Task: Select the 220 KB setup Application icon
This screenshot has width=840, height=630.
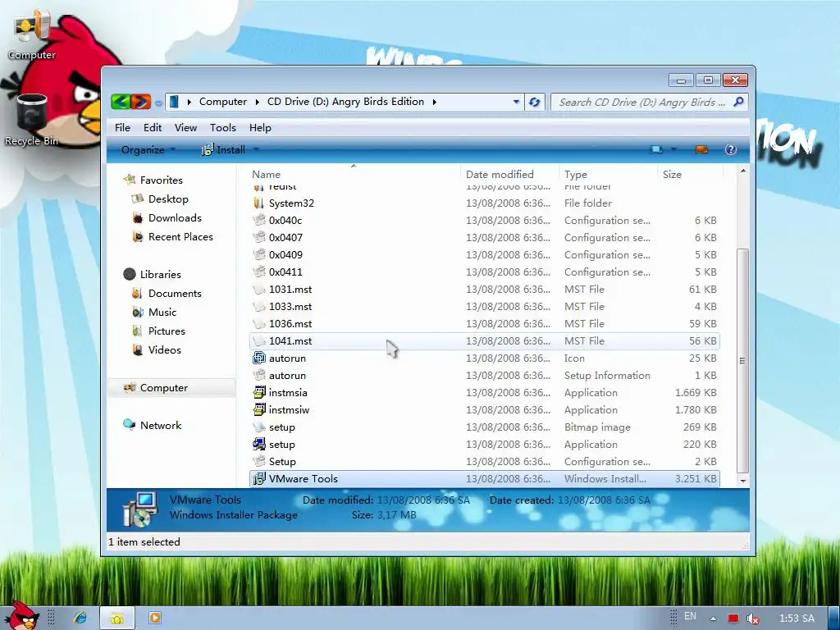Action: point(259,444)
